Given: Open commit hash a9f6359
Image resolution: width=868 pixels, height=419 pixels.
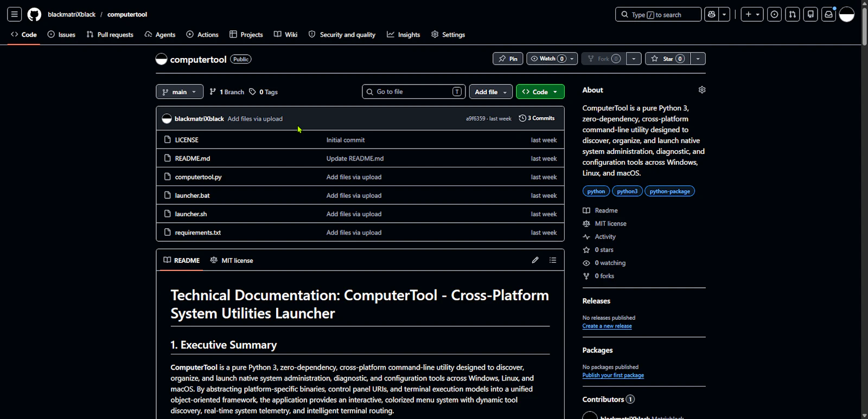Looking at the screenshot, I should click(x=476, y=119).
